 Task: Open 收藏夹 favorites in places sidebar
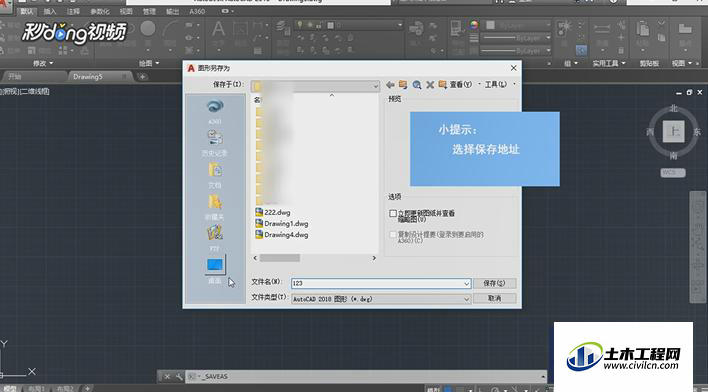click(215, 207)
